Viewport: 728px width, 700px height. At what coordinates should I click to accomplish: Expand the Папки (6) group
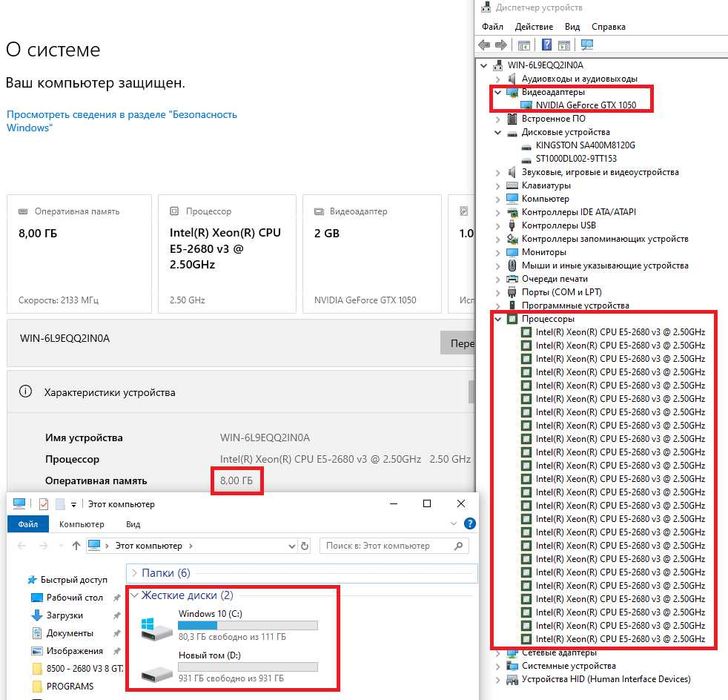pyautogui.click(x=134, y=573)
